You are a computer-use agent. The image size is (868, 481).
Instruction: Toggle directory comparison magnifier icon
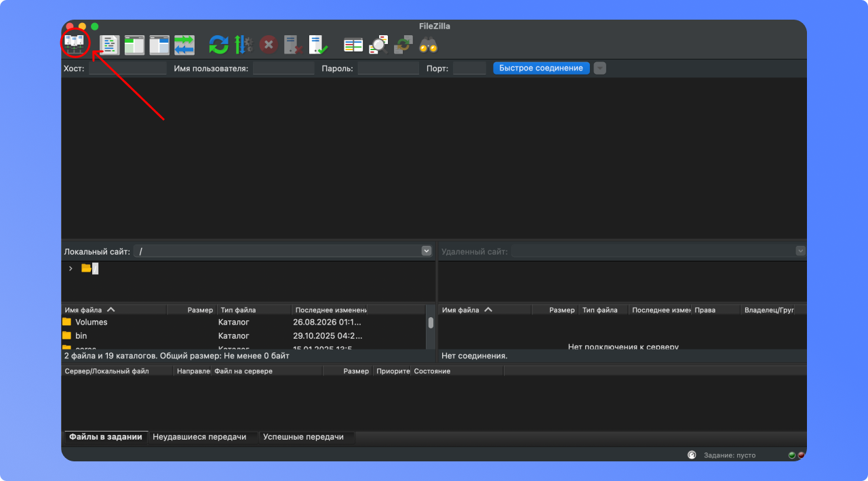pyautogui.click(x=378, y=45)
